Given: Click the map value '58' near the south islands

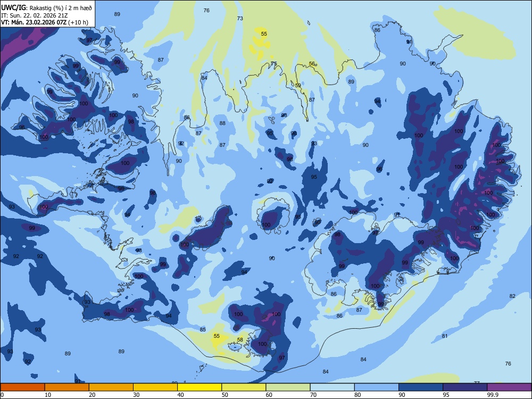Looking at the screenshot, I should pos(240,339).
